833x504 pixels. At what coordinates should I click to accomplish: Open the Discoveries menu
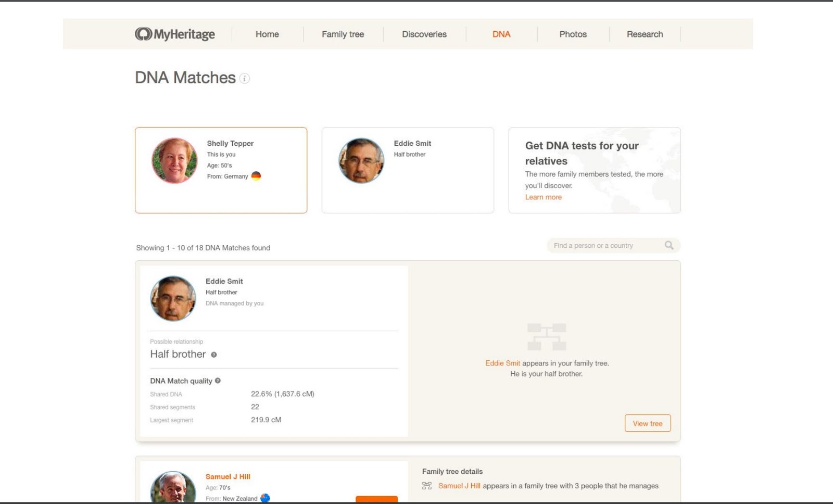click(424, 34)
